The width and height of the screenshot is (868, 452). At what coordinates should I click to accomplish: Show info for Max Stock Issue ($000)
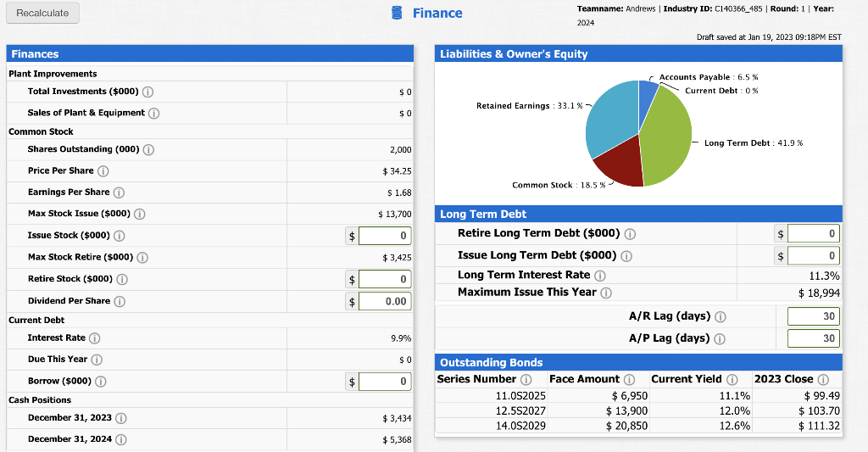(140, 214)
